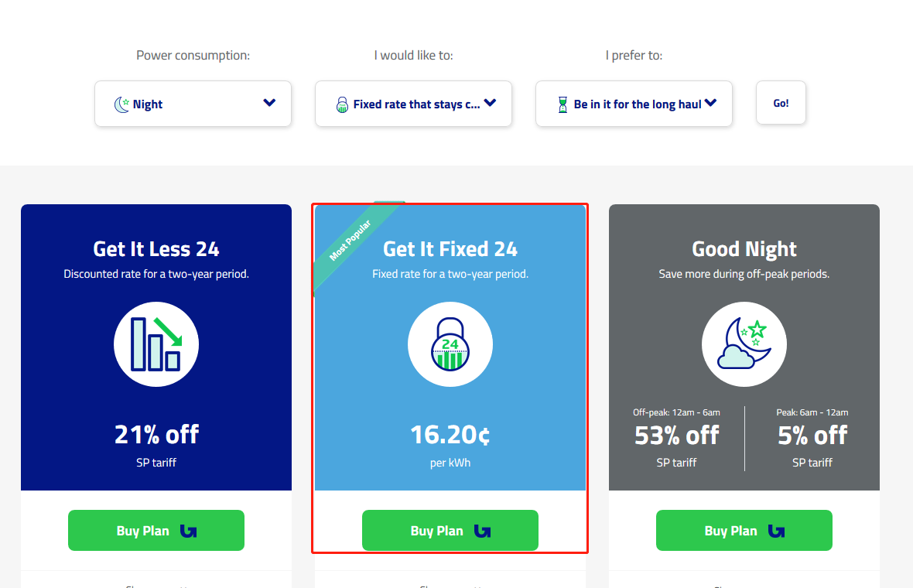Click the moon icon in Night dropdown
The width and height of the screenshot is (913, 588).
(x=121, y=104)
